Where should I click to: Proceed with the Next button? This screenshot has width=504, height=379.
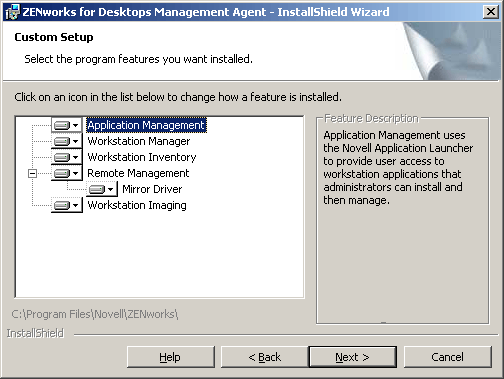(353, 357)
